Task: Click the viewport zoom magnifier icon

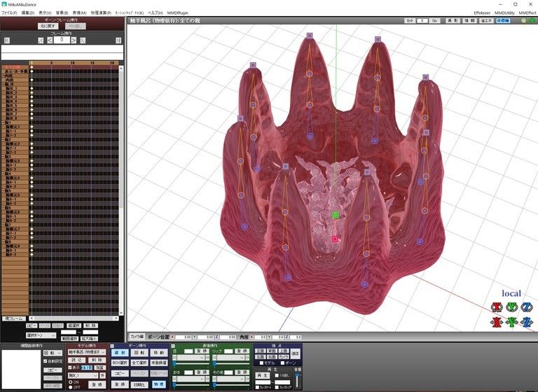Action: 524,20
